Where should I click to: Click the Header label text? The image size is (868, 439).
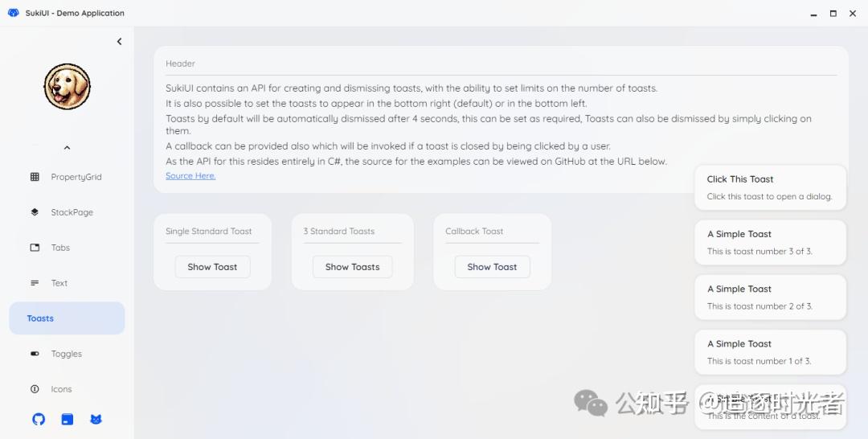181,64
